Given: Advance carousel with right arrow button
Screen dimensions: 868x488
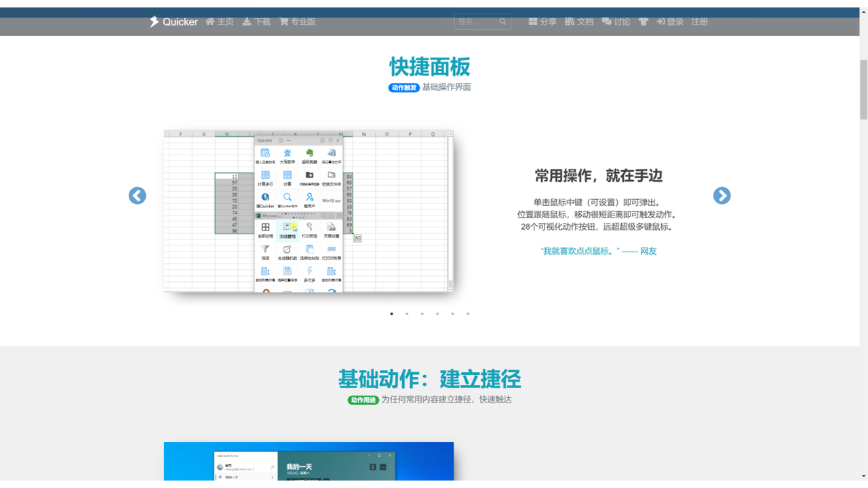Looking at the screenshot, I should click(x=722, y=196).
